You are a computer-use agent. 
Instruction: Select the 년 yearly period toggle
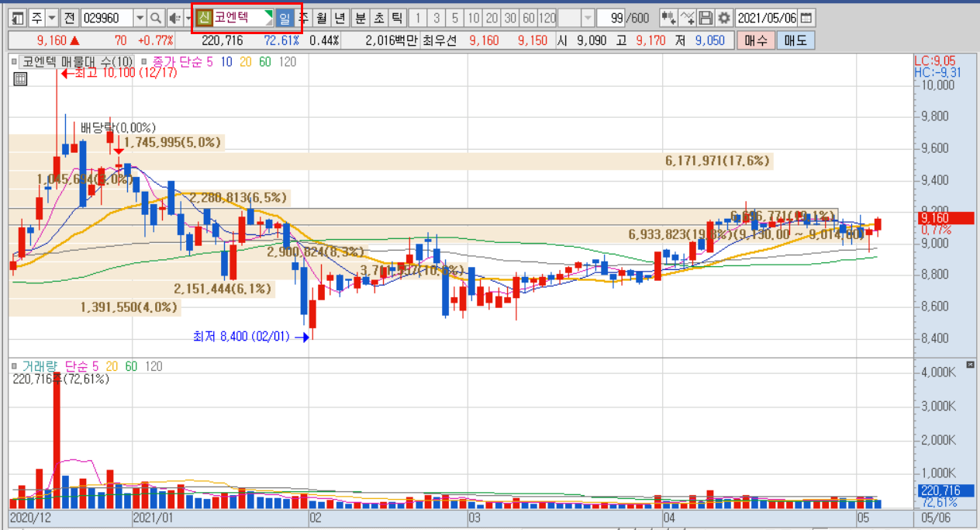(x=340, y=18)
